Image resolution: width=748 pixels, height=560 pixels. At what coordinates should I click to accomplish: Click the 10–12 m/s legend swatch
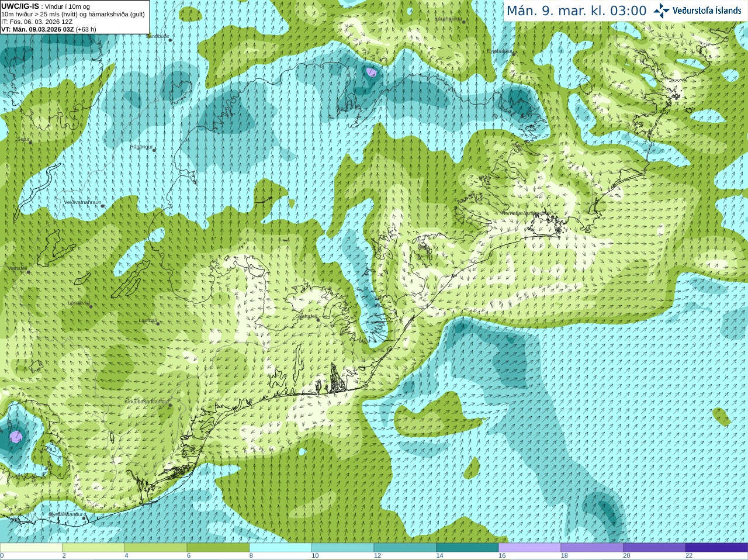click(343, 548)
